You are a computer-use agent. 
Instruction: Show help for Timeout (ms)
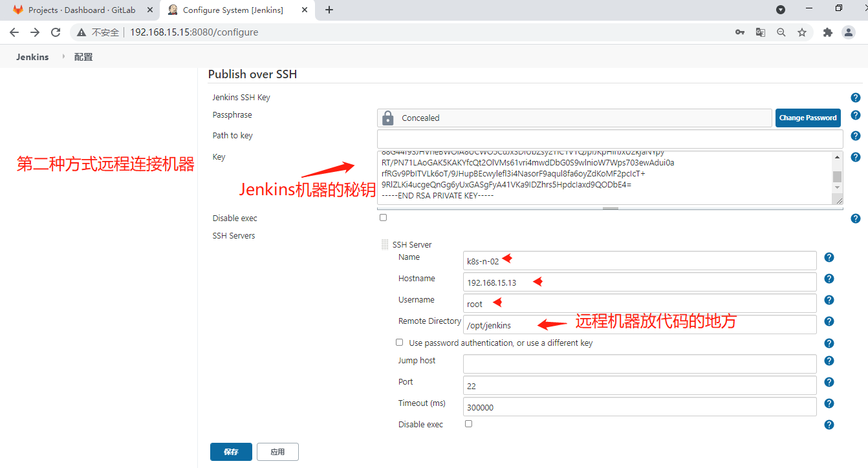click(829, 403)
